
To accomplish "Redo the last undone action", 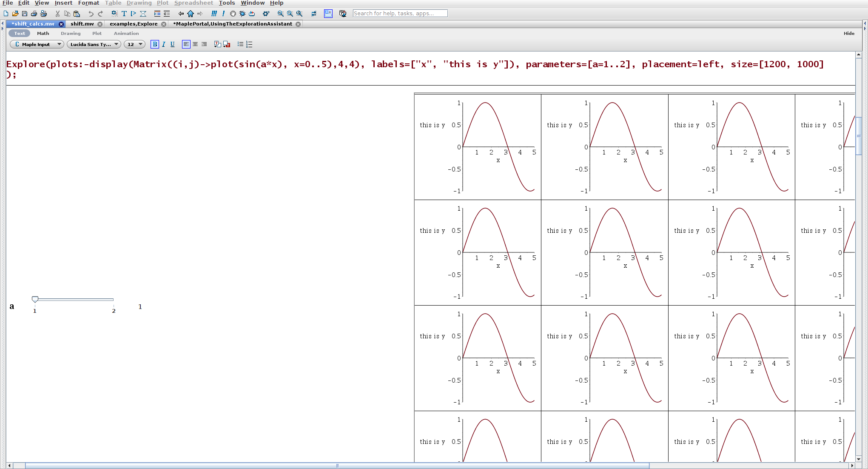I will [x=100, y=14].
